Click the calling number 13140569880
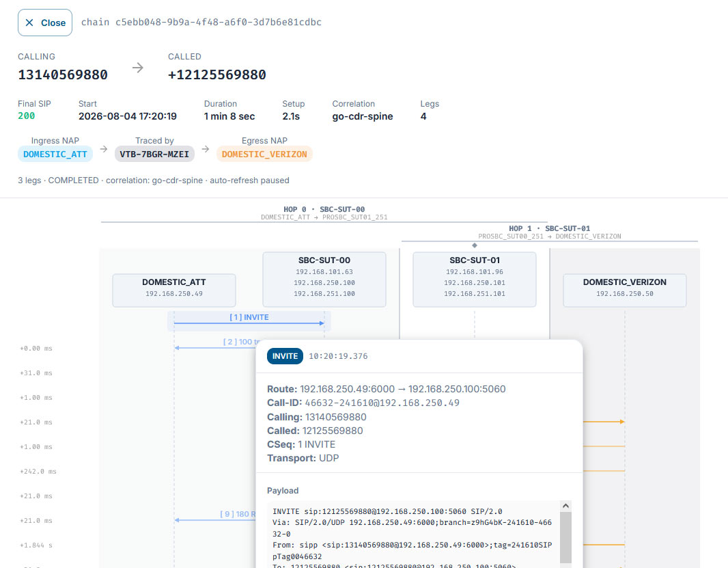 tap(63, 75)
